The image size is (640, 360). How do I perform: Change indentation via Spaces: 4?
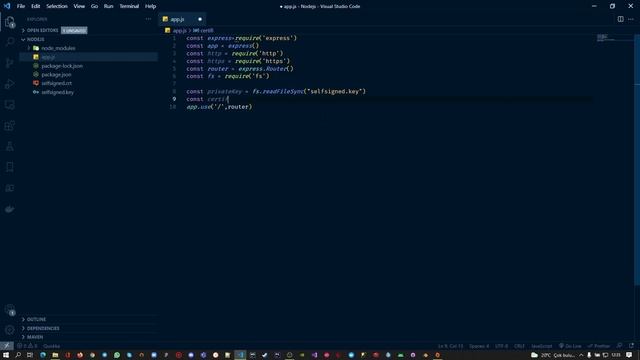(x=479, y=346)
